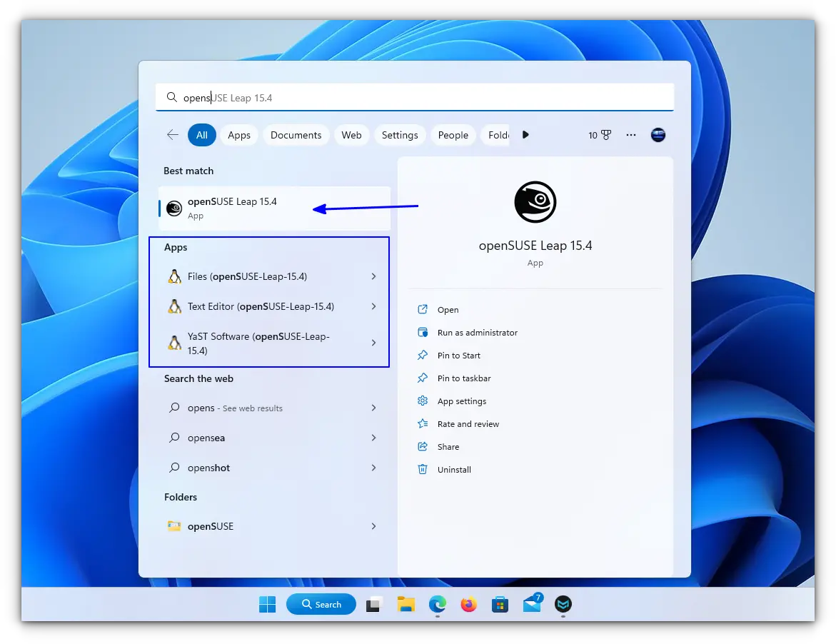Select the All filter tab
Image resolution: width=836 pixels, height=644 pixels.
201,135
